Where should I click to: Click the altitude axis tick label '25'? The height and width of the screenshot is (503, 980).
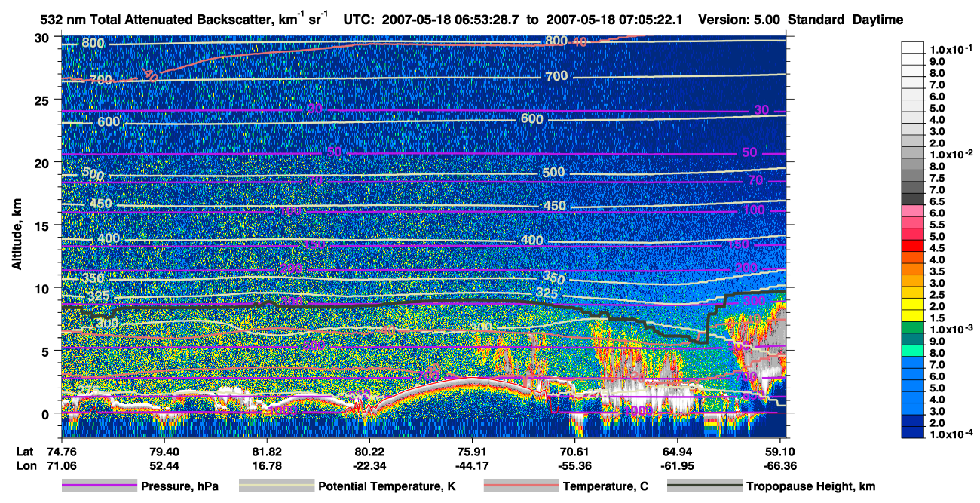[42, 100]
